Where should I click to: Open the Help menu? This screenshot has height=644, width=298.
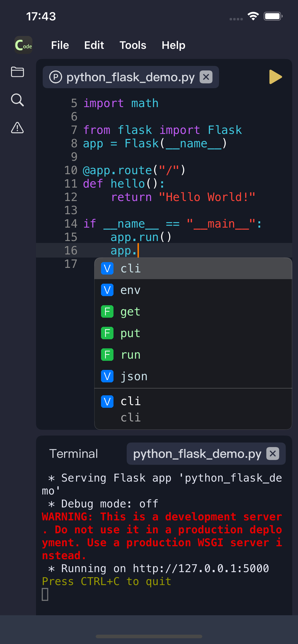(x=173, y=45)
